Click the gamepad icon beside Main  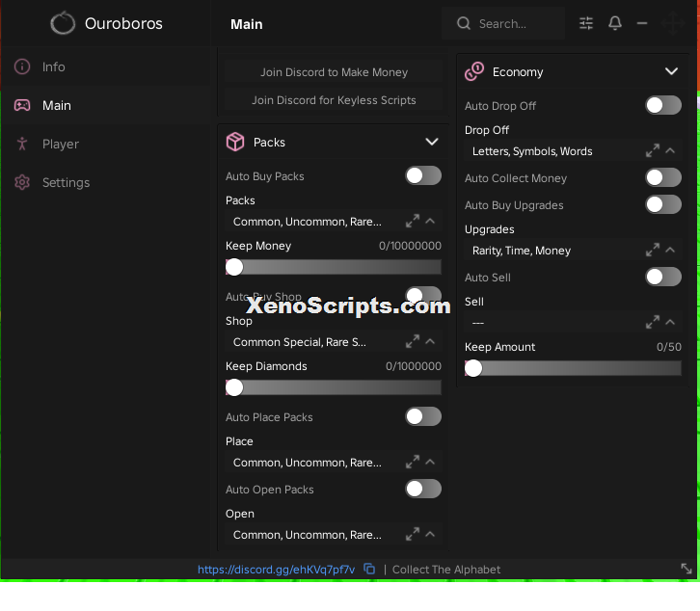tap(22, 105)
